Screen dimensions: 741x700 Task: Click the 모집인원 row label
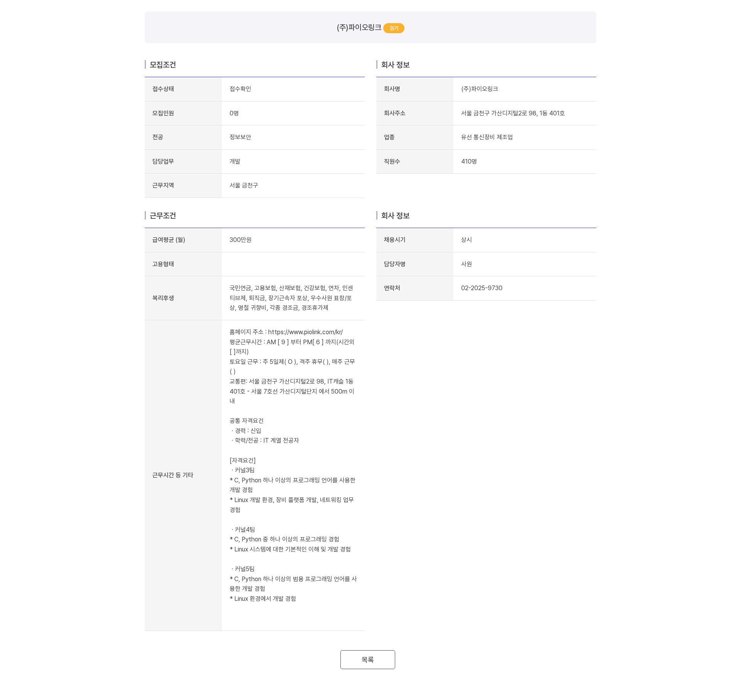point(163,113)
